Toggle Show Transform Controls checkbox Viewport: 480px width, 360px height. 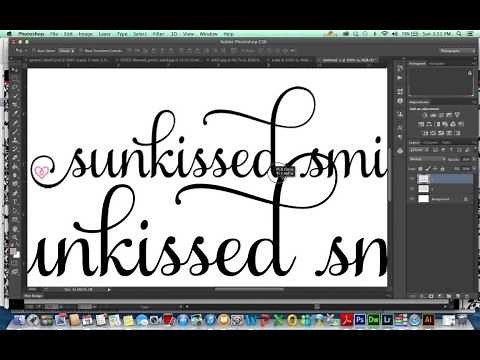pos(82,51)
